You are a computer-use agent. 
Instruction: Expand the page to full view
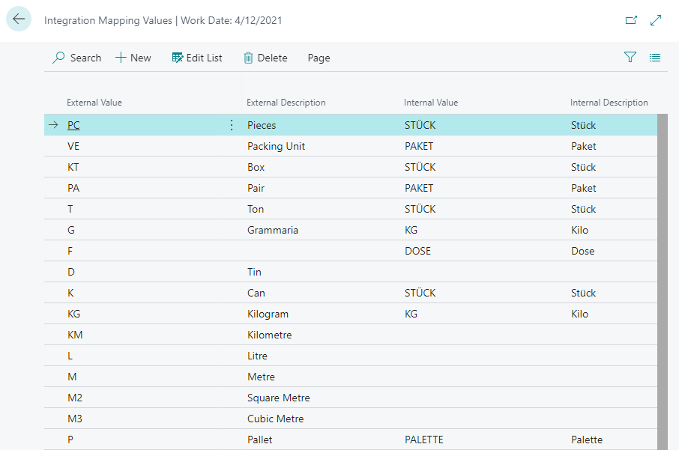click(656, 20)
